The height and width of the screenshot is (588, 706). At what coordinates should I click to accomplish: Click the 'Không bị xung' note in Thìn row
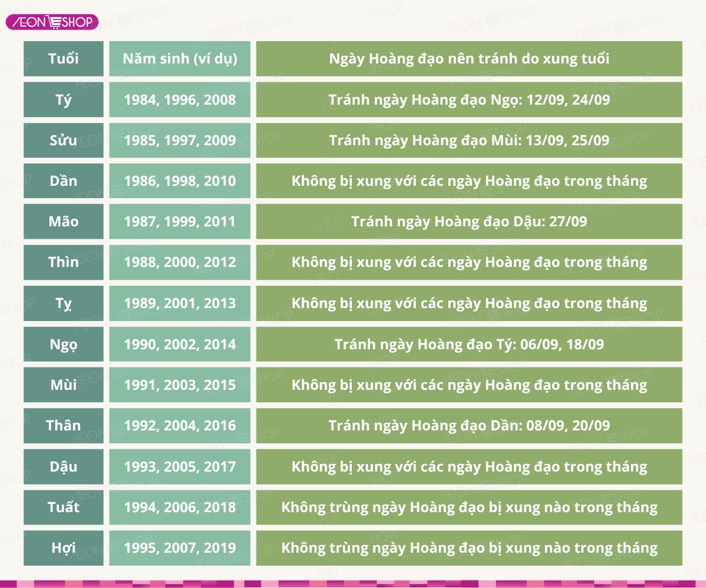pyautogui.click(x=469, y=262)
